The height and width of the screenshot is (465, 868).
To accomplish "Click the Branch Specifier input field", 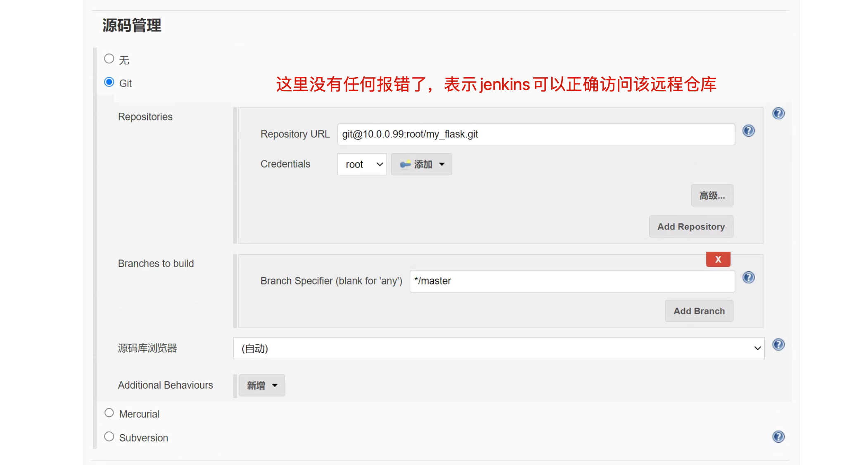I will point(572,281).
